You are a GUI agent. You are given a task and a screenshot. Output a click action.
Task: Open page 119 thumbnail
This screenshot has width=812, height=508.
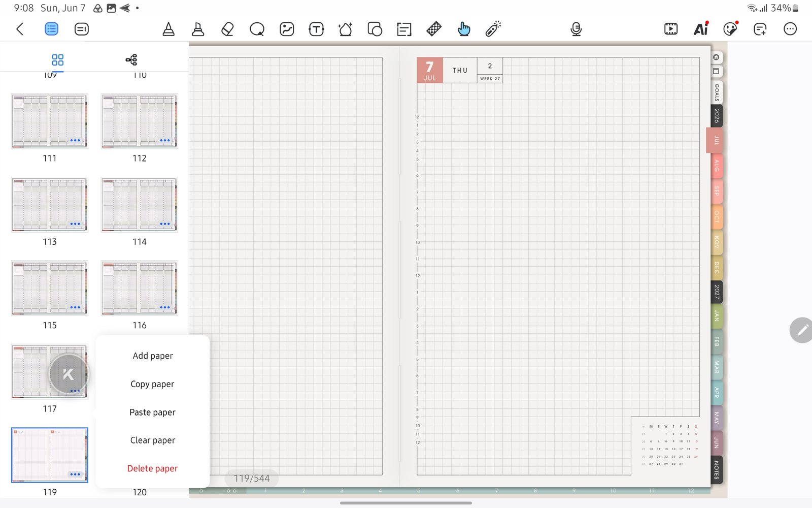click(x=50, y=455)
